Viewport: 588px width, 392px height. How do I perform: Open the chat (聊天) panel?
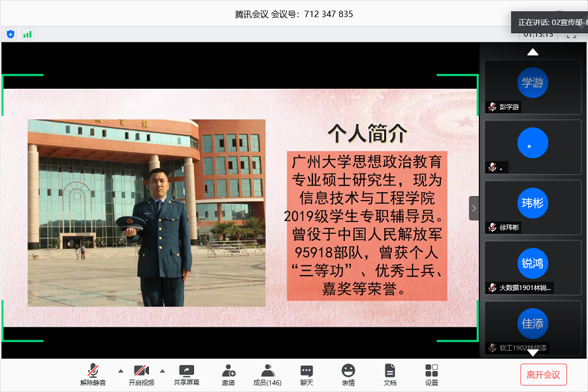(306, 374)
